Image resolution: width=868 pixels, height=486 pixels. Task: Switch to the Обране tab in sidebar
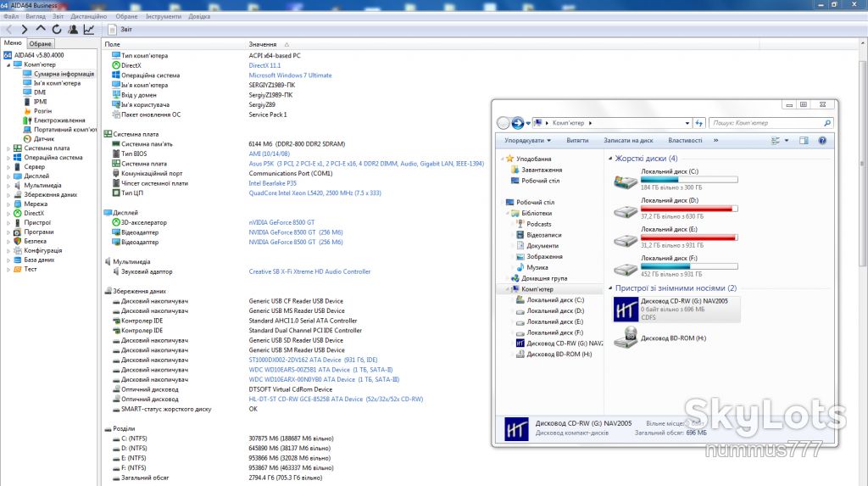(x=41, y=44)
